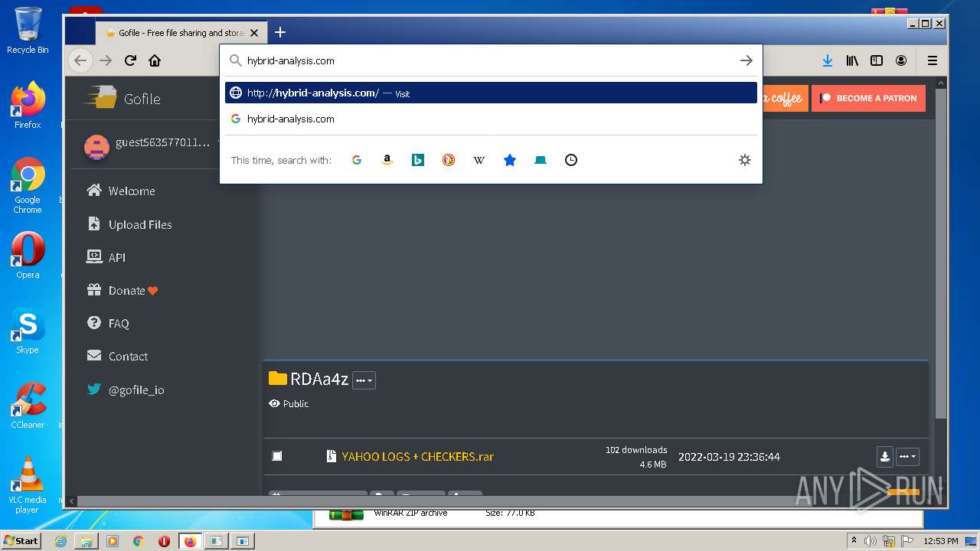Image resolution: width=980 pixels, height=551 pixels.
Task: Open the @gofile_io Twitter link
Action: tap(136, 390)
